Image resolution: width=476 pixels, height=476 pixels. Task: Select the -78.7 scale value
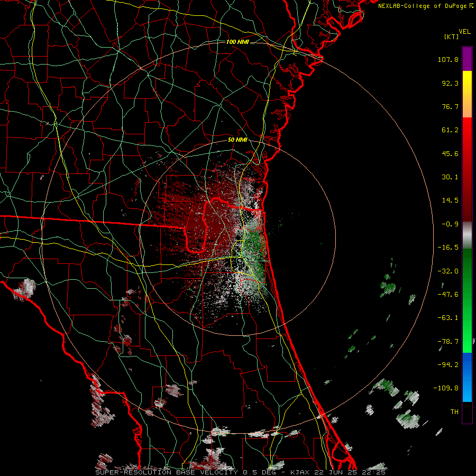(448, 342)
